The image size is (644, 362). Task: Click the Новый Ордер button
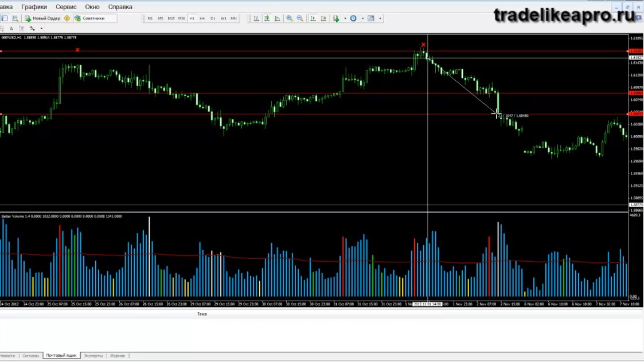42,18
